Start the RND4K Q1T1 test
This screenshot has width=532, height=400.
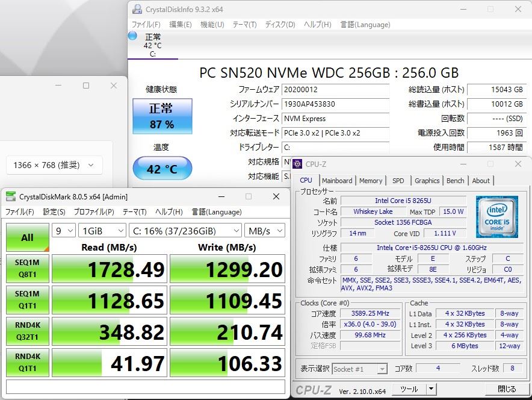point(28,362)
